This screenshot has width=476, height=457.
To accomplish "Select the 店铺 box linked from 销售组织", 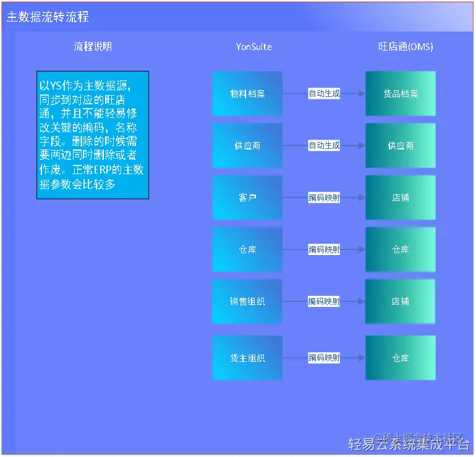I will point(400,301).
